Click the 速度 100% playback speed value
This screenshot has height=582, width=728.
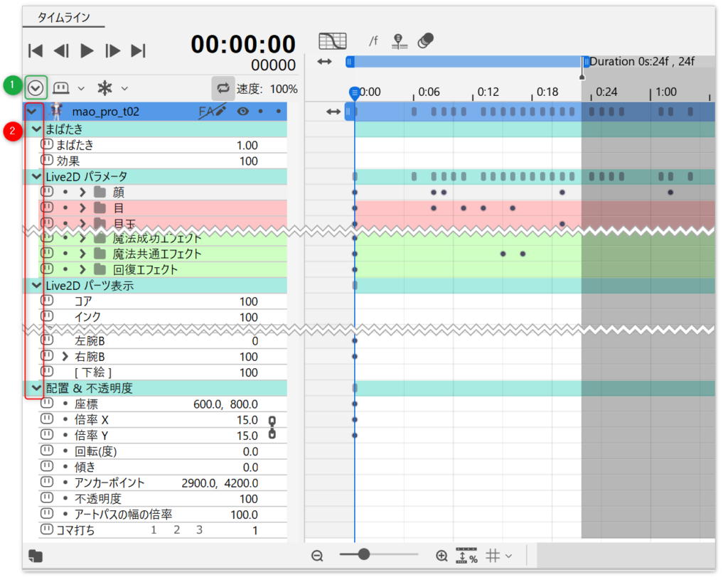283,89
